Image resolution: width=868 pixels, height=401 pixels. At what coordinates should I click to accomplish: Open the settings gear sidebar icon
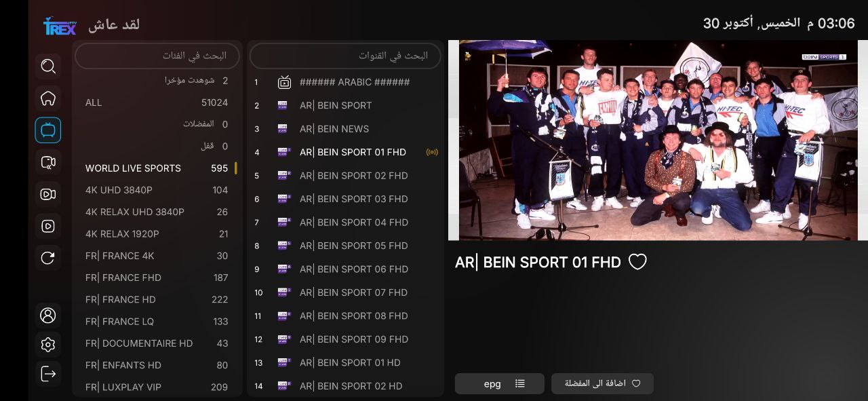click(x=48, y=345)
